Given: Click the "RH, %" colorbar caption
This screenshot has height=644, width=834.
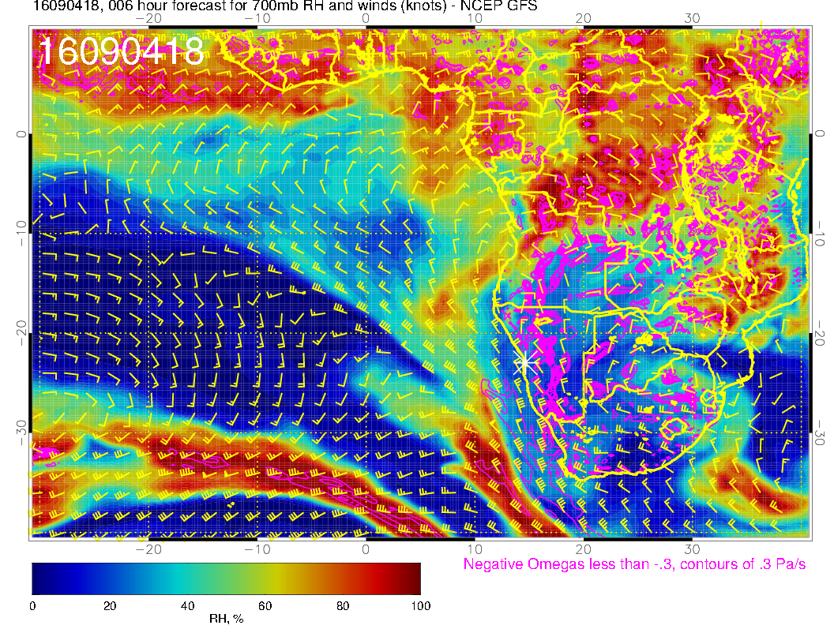Looking at the screenshot, I should [226, 620].
